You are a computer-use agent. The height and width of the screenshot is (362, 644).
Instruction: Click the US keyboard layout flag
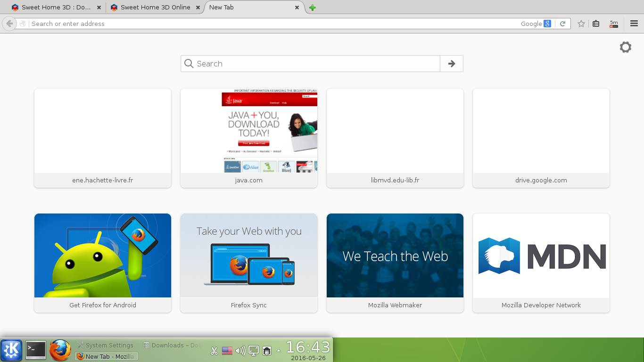(x=227, y=351)
